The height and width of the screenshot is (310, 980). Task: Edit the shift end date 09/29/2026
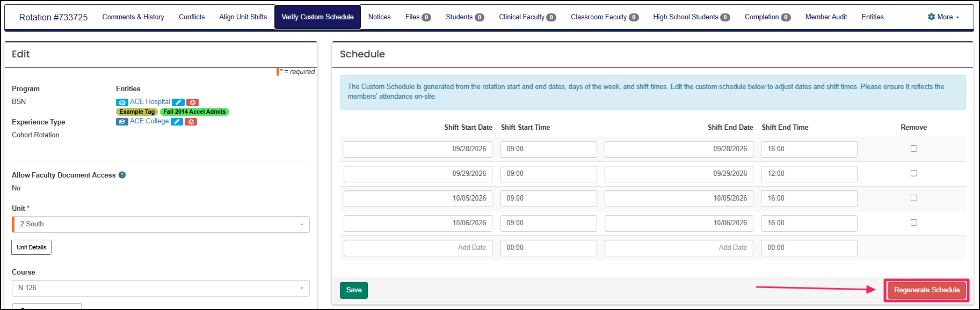pos(679,174)
